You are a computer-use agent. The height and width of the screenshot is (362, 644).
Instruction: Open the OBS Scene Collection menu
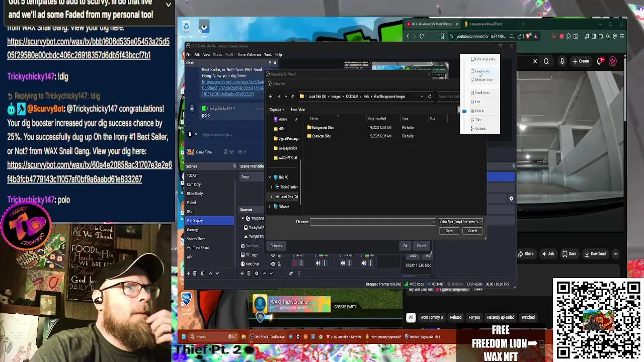[249, 55]
